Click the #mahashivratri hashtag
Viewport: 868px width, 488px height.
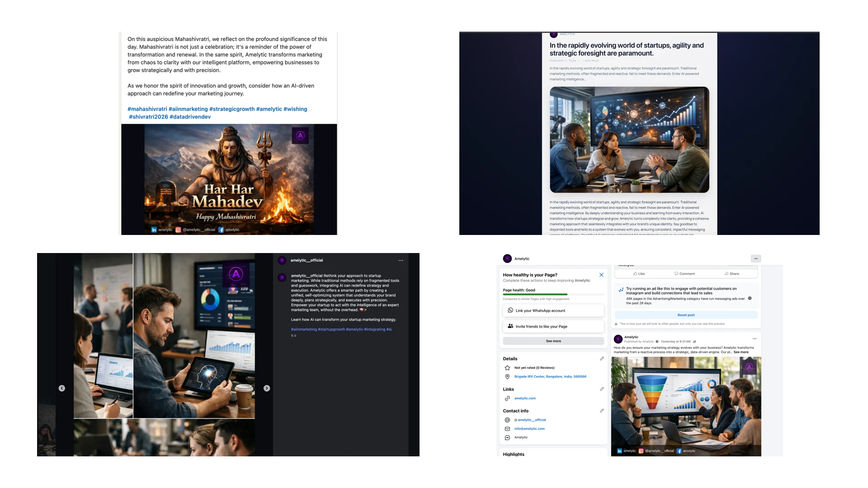pyautogui.click(x=147, y=109)
